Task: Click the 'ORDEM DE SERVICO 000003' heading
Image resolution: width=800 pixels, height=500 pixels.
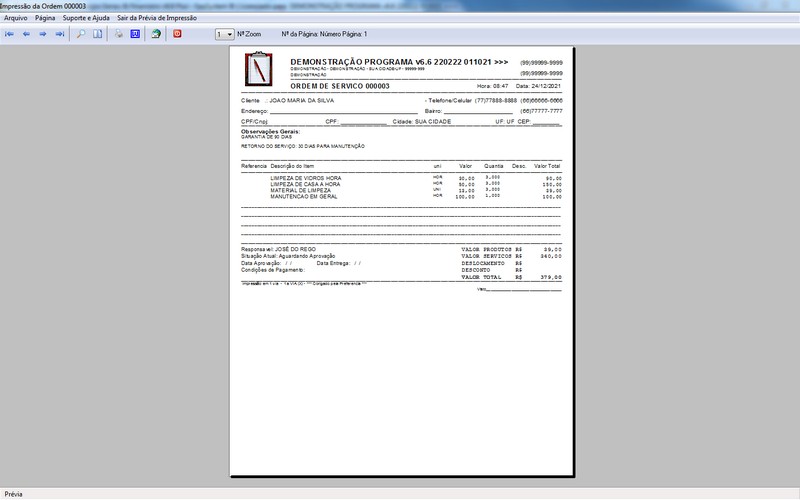Action: pyautogui.click(x=340, y=86)
